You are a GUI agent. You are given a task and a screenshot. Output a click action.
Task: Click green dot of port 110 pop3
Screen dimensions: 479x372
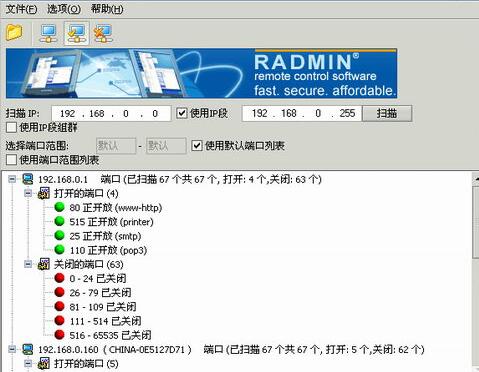59,249
